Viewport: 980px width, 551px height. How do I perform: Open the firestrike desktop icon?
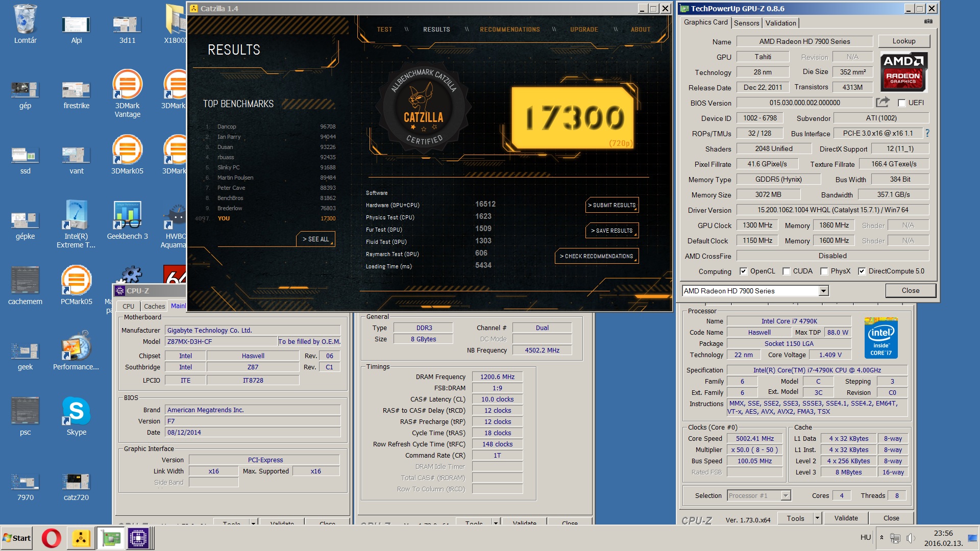[x=76, y=94]
